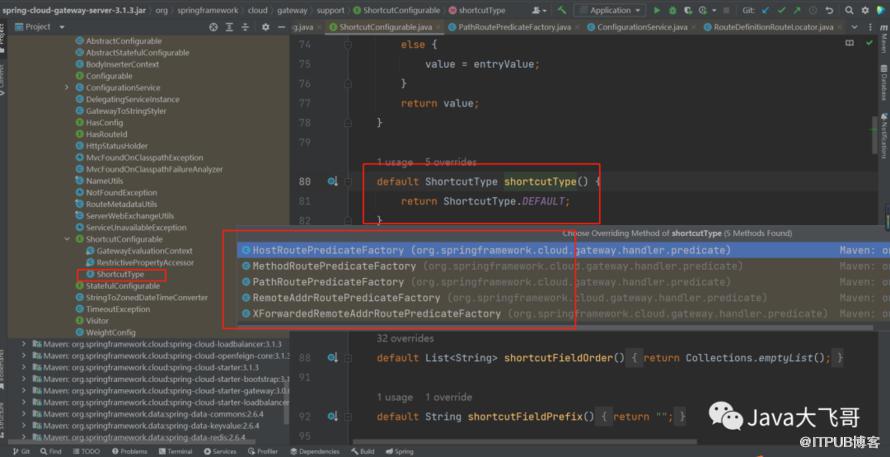Select ShortcutType in the project tree
The image size is (890, 457).
click(x=119, y=274)
